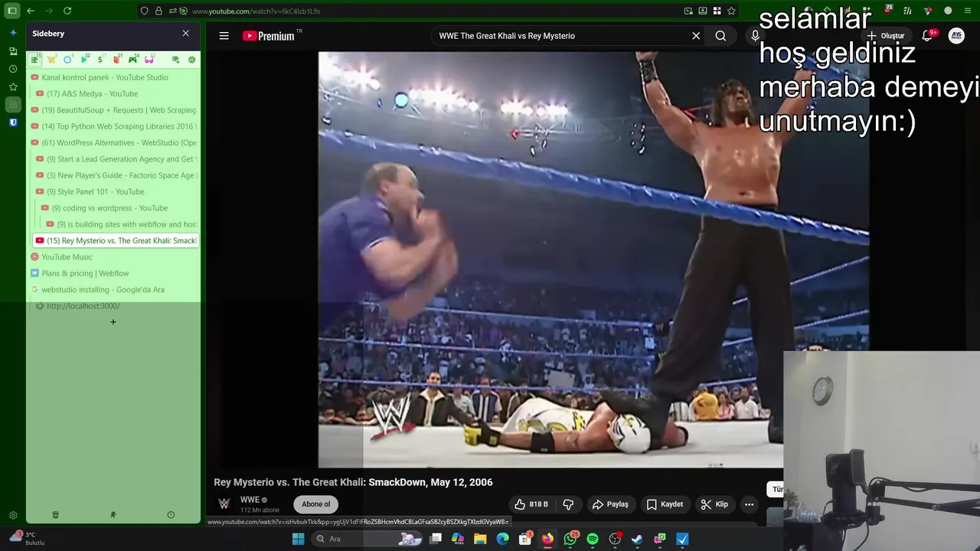Viewport: 980px width, 551px height.
Task: Open the browser hamburger application menu
Action: tap(968, 11)
